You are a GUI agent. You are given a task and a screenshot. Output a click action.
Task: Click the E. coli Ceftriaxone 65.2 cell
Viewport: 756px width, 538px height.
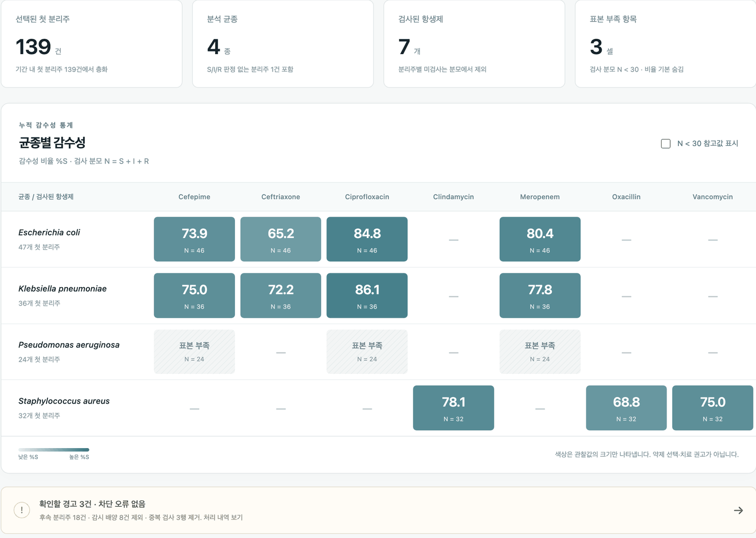pyautogui.click(x=280, y=239)
